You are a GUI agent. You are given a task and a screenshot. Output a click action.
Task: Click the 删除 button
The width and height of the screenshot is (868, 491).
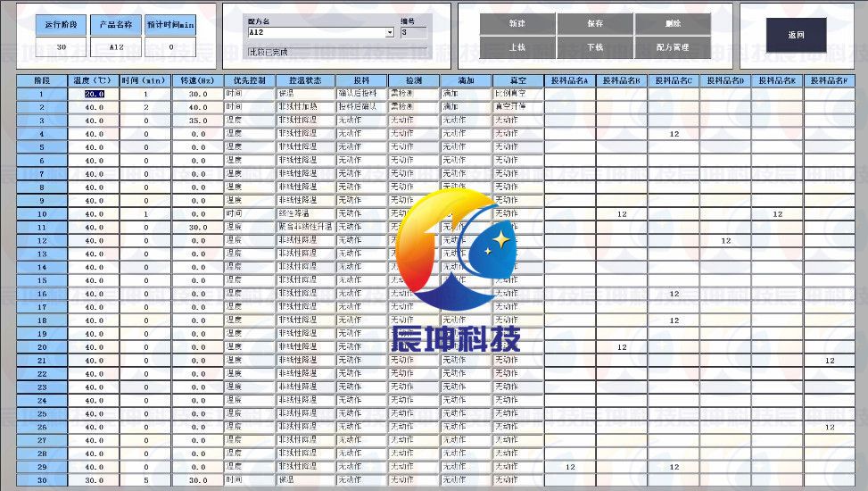point(673,24)
